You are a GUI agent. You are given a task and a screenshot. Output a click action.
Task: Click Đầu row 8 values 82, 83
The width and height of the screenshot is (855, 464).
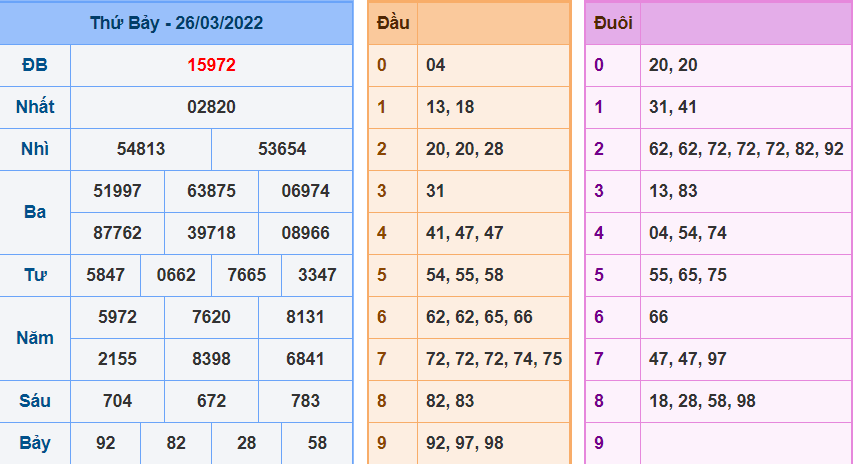(x=450, y=401)
